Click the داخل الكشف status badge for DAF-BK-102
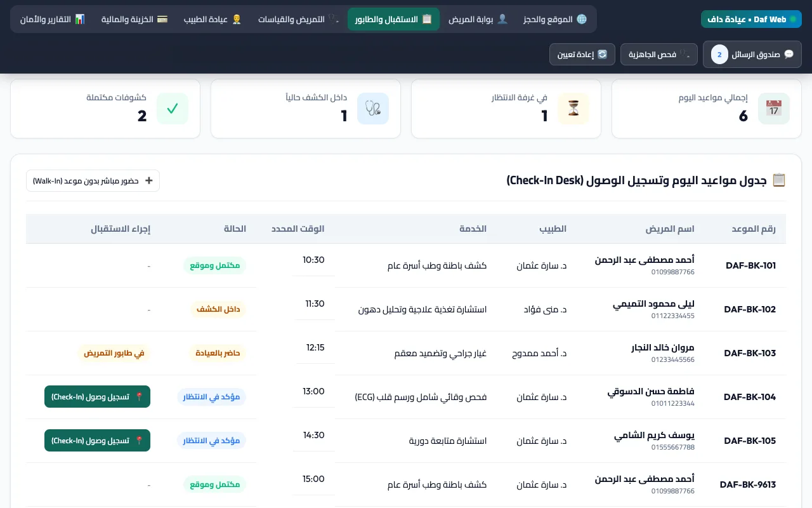The image size is (812, 508). pyautogui.click(x=218, y=309)
